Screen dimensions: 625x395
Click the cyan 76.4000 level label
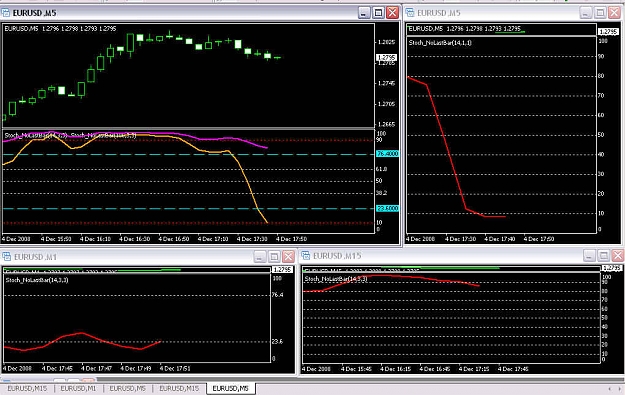pos(387,154)
